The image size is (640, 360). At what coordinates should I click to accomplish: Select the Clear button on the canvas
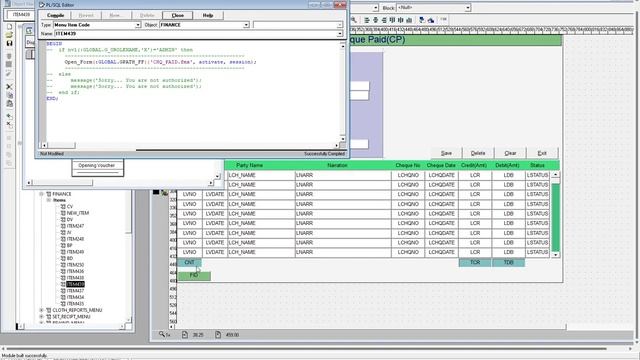tap(510, 153)
